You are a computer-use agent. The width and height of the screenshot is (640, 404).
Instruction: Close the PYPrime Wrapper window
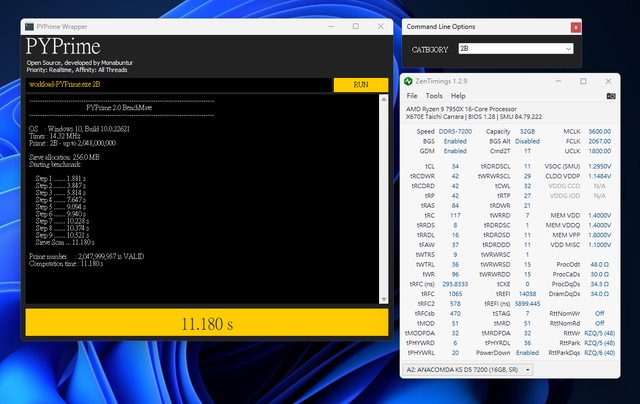click(380, 28)
